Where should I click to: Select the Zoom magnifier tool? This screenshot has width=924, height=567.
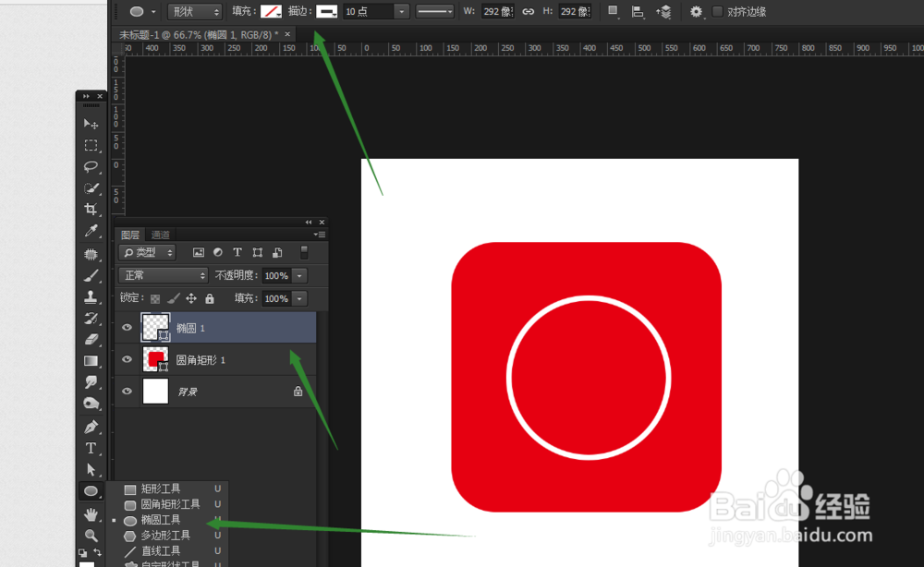click(91, 536)
